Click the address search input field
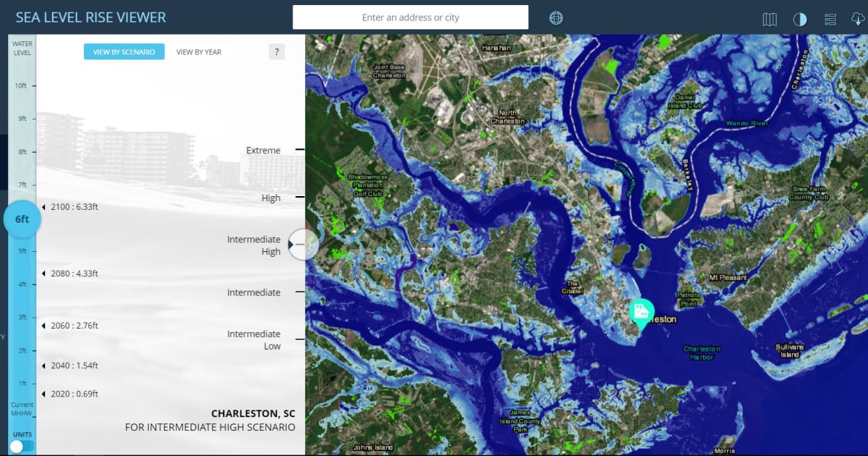The height and width of the screenshot is (456, 868). (x=409, y=17)
